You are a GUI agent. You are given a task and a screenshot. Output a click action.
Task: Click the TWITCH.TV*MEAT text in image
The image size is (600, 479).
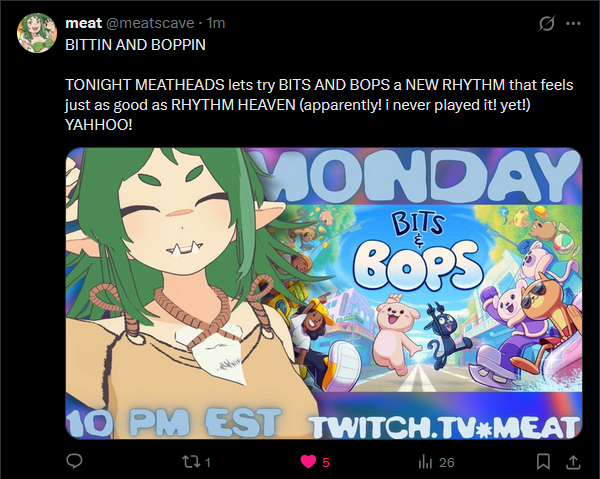pyautogui.click(x=445, y=427)
